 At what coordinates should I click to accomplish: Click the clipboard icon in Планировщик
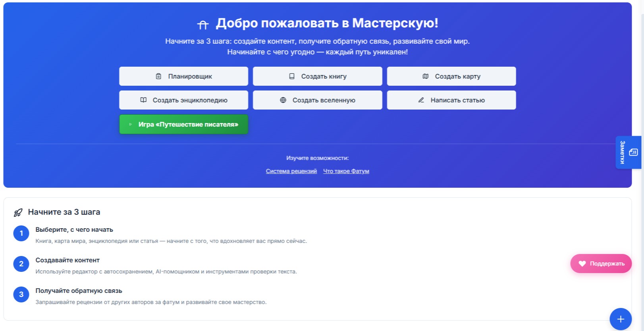click(158, 76)
